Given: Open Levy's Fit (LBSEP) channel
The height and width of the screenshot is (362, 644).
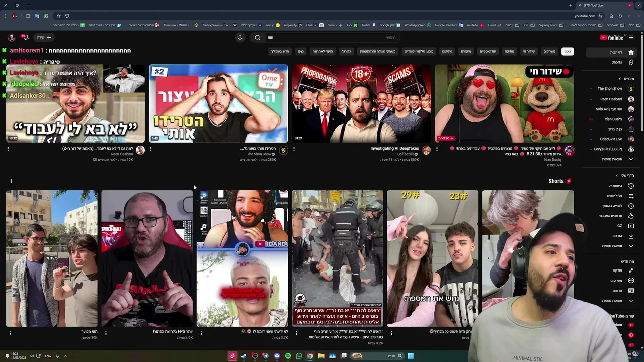Looking at the screenshot, I should (x=612, y=149).
